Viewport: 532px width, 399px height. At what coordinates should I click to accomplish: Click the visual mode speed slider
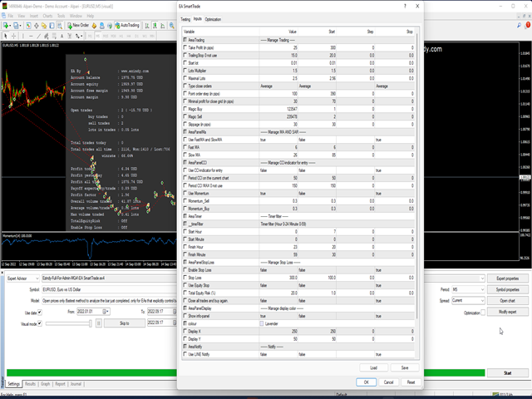click(x=68, y=323)
